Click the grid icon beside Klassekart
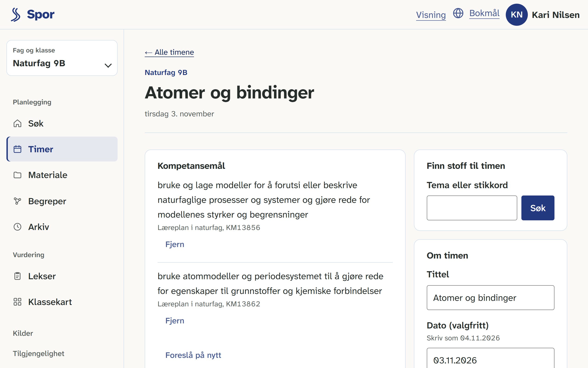This screenshot has width=588, height=368. 17,302
